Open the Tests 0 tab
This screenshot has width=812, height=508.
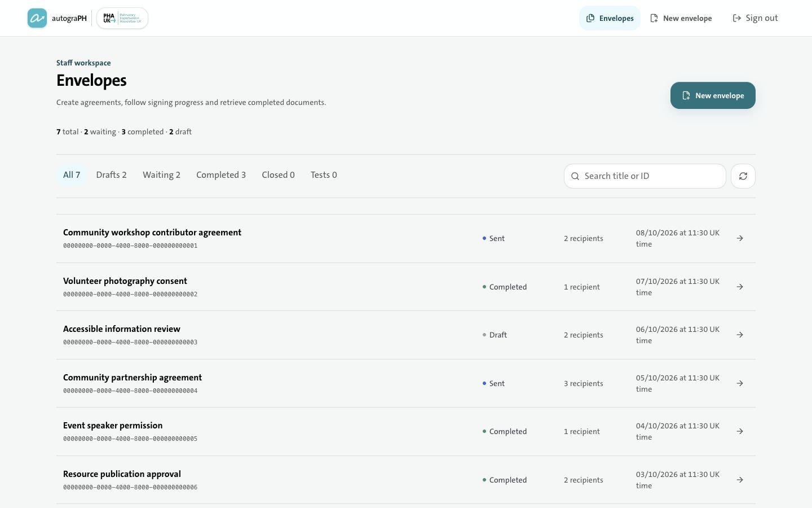324,175
